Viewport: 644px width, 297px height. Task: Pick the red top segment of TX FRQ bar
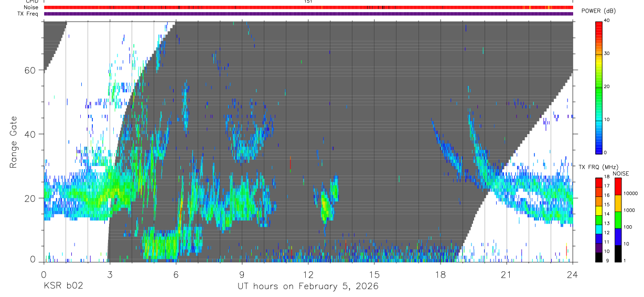(599, 182)
